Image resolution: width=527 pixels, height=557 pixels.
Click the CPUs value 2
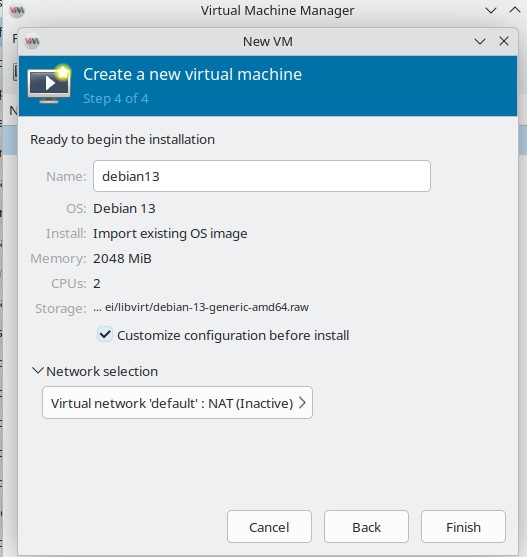[x=97, y=283]
